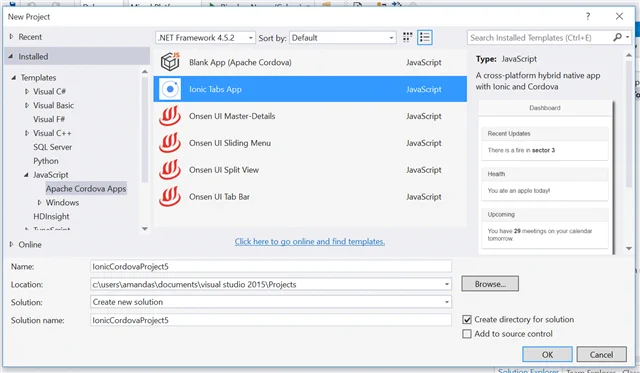
Task: Select Apache Cordova Apps category
Action: click(86, 189)
